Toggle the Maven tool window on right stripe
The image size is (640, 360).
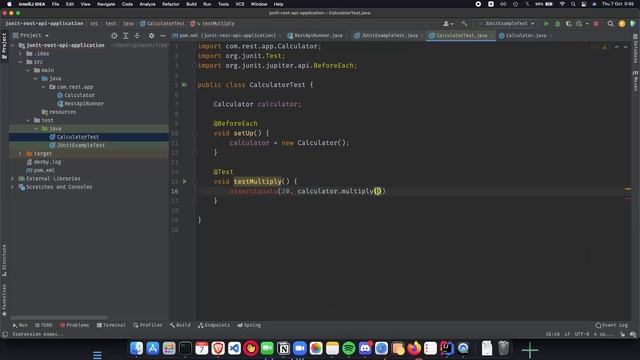click(636, 80)
